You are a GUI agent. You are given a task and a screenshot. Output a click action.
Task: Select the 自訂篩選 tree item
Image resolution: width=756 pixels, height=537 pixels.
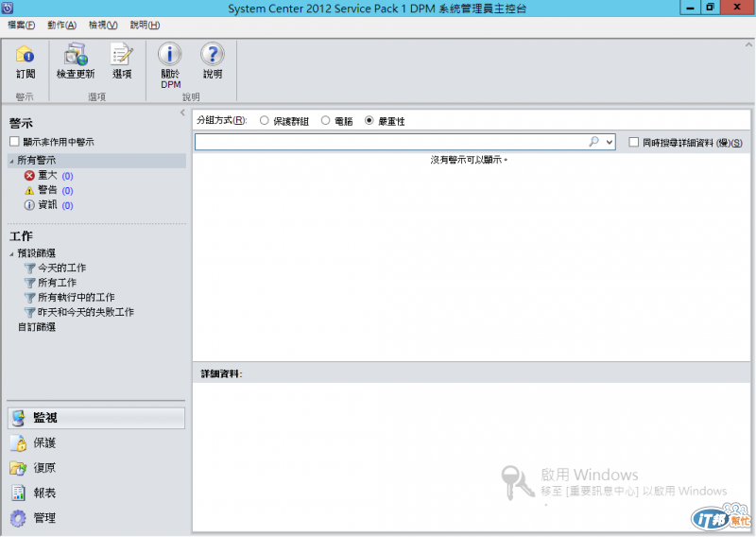coord(37,327)
